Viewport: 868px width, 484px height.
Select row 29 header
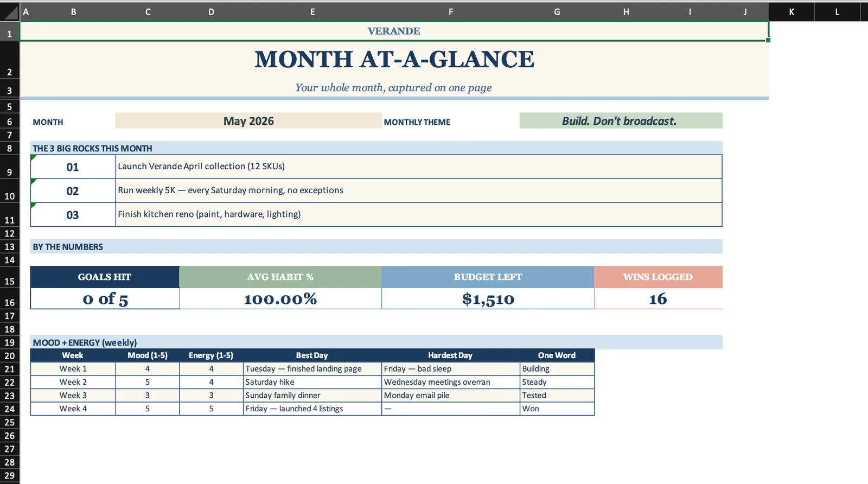pos(9,475)
